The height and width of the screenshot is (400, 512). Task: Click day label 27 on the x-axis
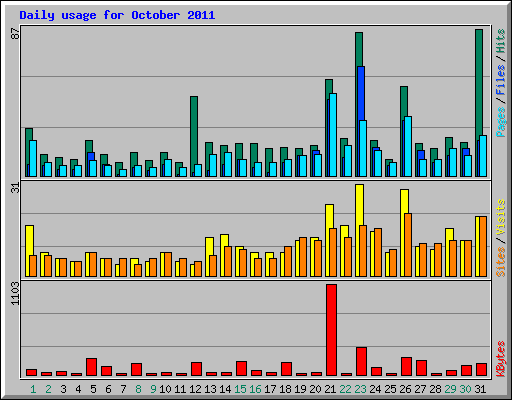pyautogui.click(x=420, y=389)
